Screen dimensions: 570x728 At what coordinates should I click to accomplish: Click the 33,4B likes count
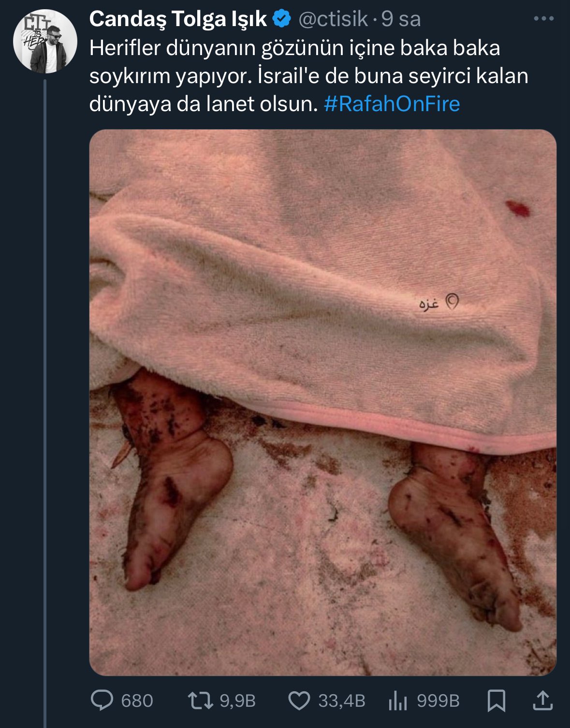[x=341, y=701]
